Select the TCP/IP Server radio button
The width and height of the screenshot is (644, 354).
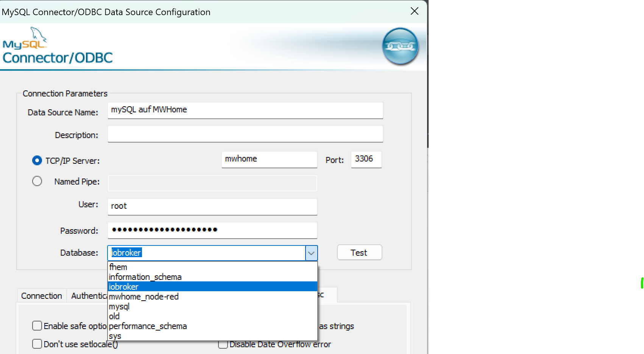[x=37, y=161]
